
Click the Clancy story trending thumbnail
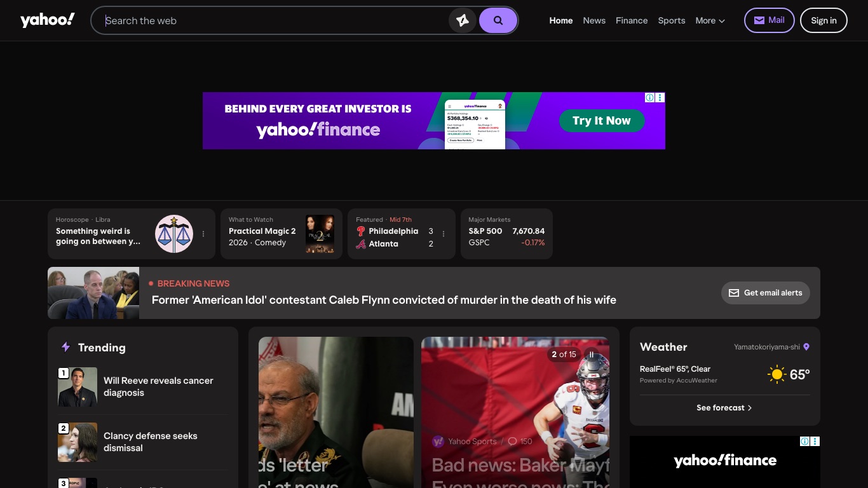(x=78, y=442)
